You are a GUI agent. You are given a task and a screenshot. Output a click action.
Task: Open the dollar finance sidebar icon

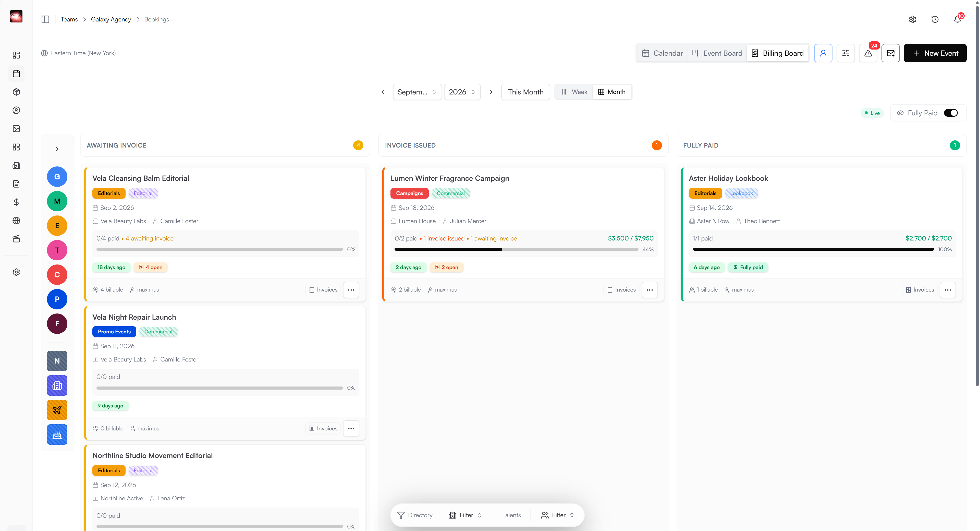[x=16, y=202]
